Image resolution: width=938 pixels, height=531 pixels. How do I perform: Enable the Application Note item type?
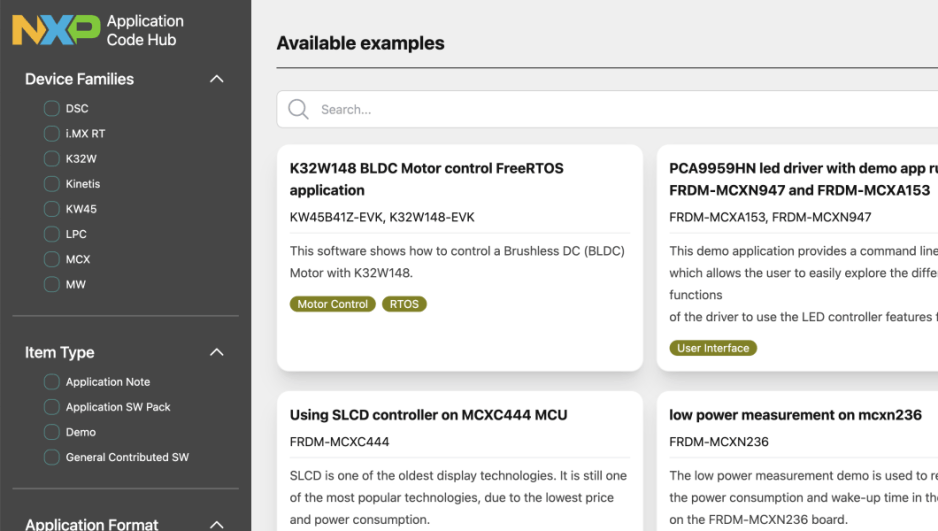coord(51,382)
